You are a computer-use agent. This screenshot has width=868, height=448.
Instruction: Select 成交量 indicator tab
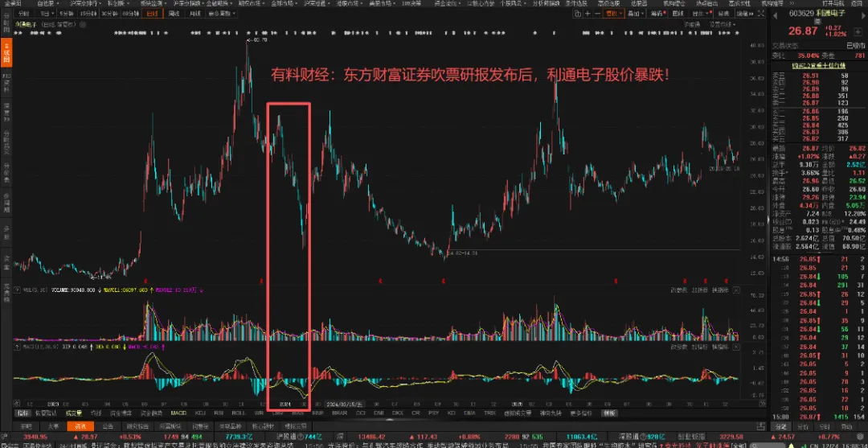[73, 413]
